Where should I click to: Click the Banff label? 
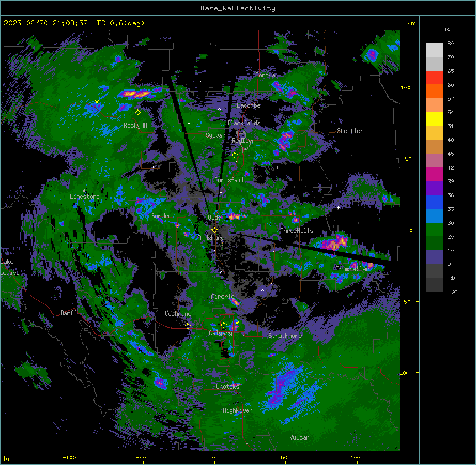(68, 313)
